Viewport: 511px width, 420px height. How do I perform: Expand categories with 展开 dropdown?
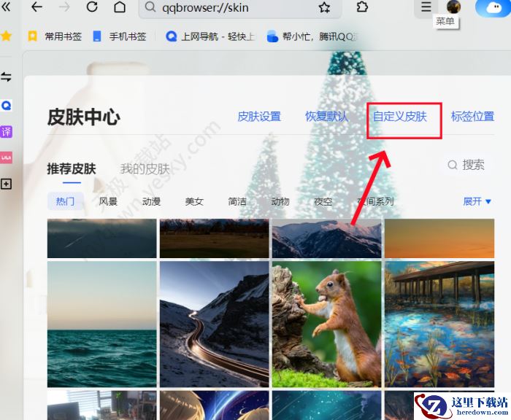[x=477, y=201]
